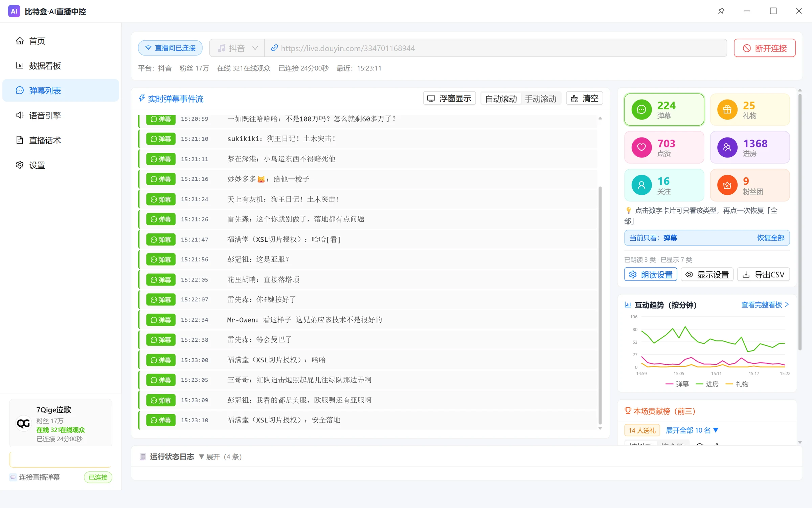The height and width of the screenshot is (508, 812).
Task: Click the danmaku list scrollbar thumb
Action: tap(600, 305)
